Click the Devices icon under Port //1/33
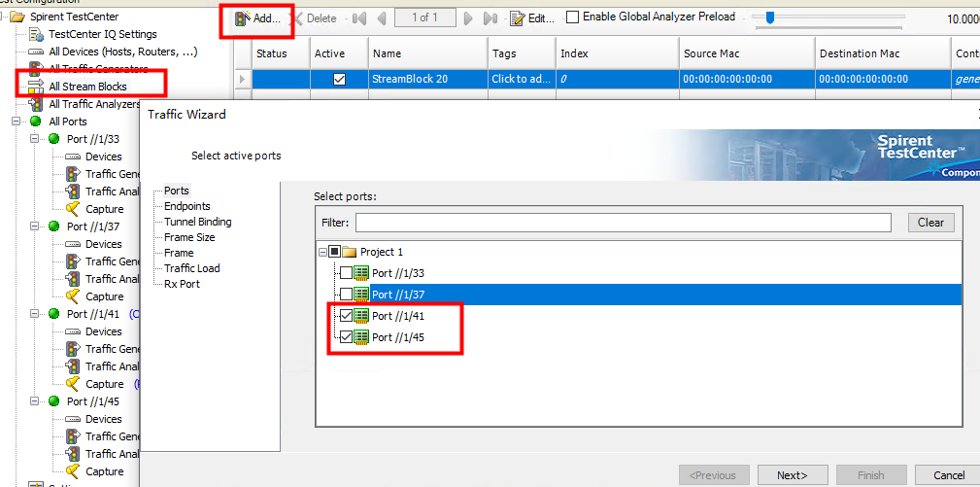980x487 pixels. tap(73, 157)
